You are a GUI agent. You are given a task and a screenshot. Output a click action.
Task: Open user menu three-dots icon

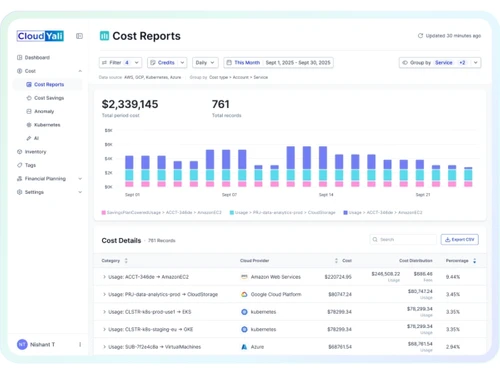click(80, 344)
